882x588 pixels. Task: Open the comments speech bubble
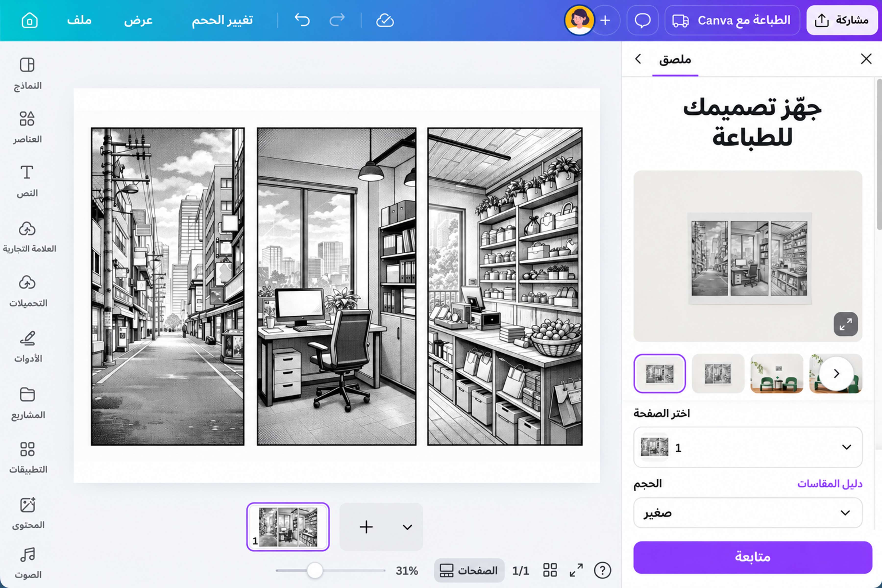tap(642, 20)
